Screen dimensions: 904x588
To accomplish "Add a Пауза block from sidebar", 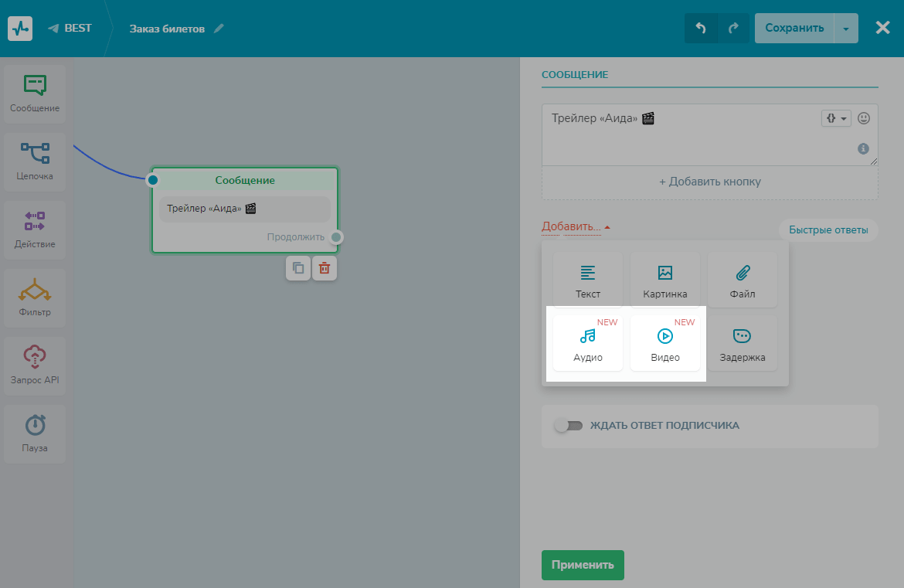I will click(35, 434).
